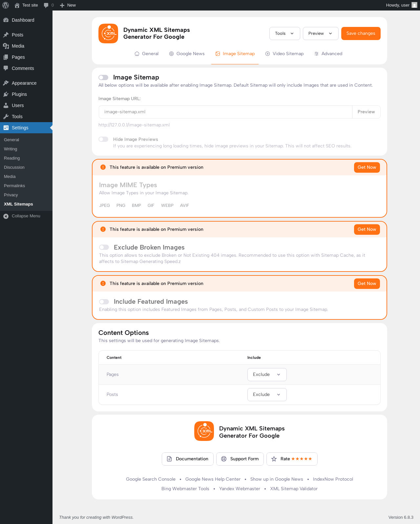Viewport: 420px width, 524px height.
Task: Expand the Posts include dropdown
Action: (267, 395)
